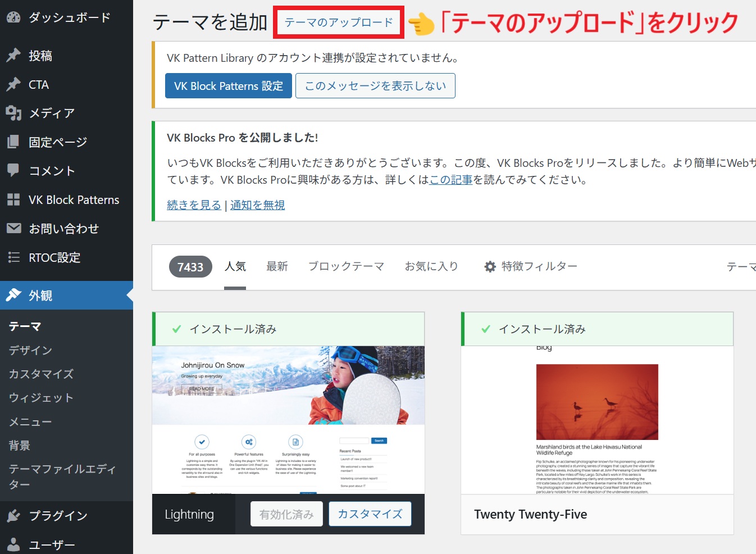Click the Lightning theme screenshot

pos(288,420)
